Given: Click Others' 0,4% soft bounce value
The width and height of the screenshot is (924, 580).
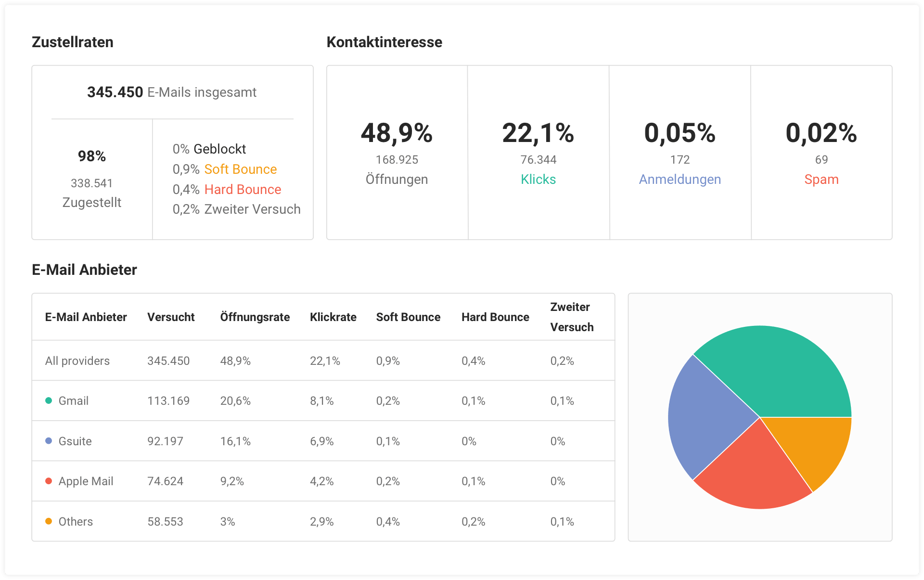Looking at the screenshot, I should 388,522.
